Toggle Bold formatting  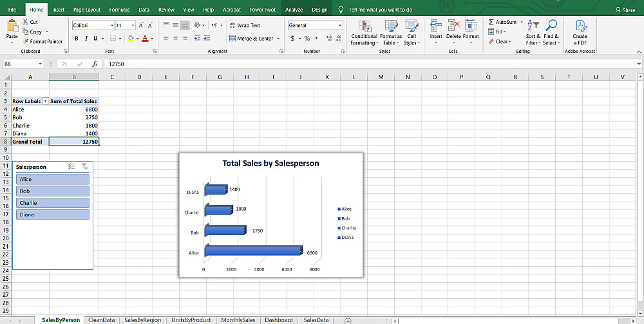tap(76, 39)
